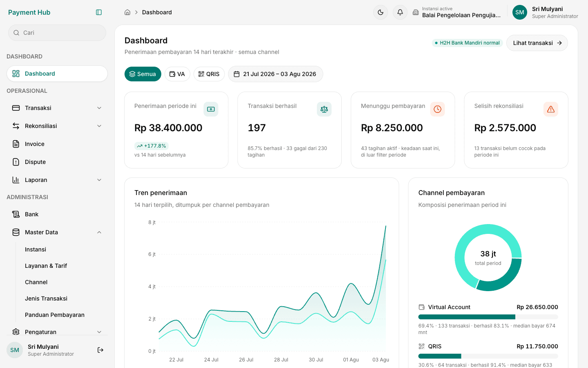Click the Master Data database icon

coord(16,232)
